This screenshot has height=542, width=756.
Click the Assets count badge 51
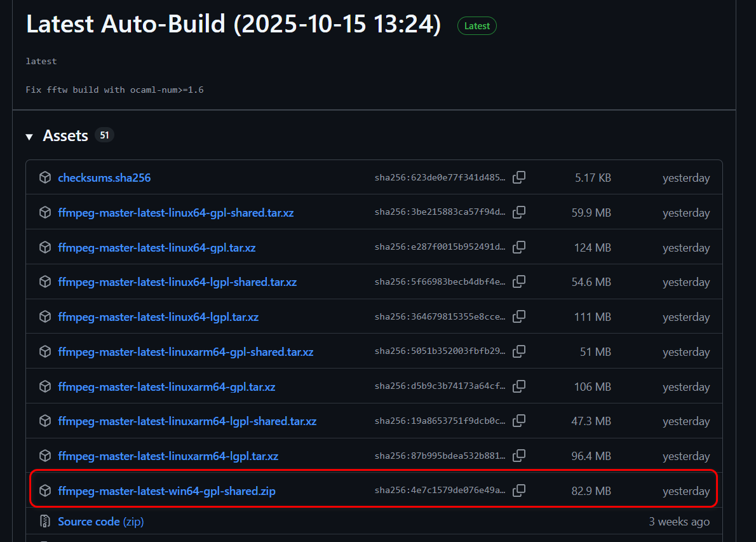pyautogui.click(x=104, y=135)
